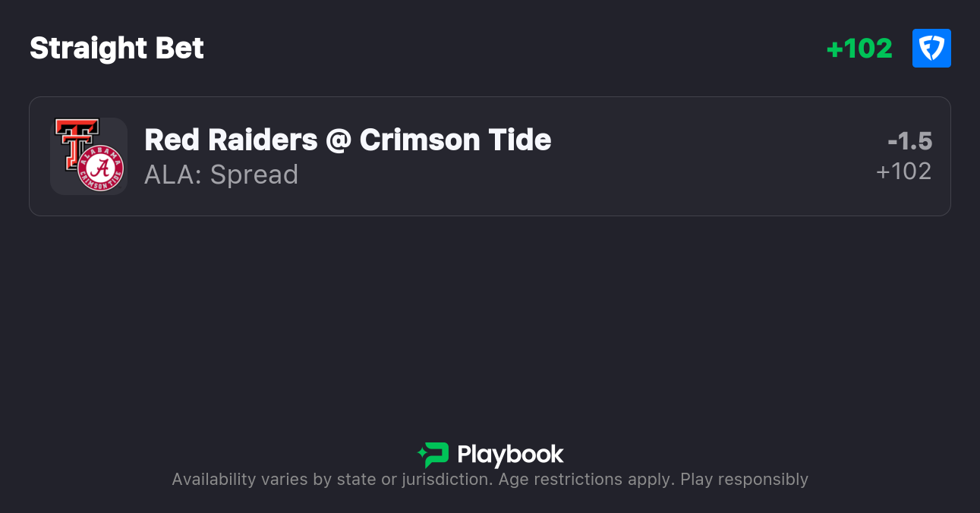Click the Straight Bet heading
The width and height of the screenshot is (980, 513).
117,49
